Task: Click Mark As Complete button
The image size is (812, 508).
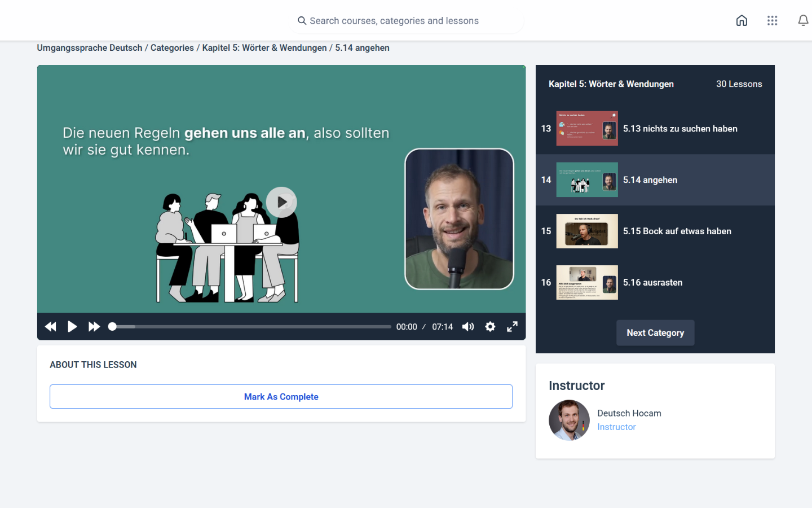Action: click(281, 397)
